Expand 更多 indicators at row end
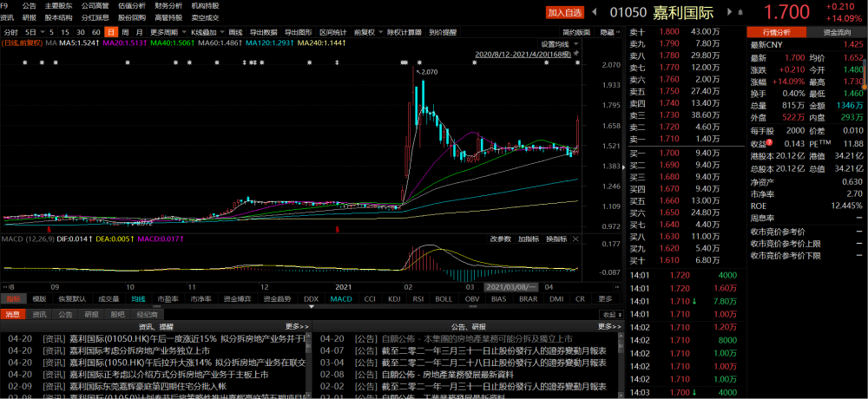Image resolution: width=868 pixels, height=399 pixels. (605, 299)
